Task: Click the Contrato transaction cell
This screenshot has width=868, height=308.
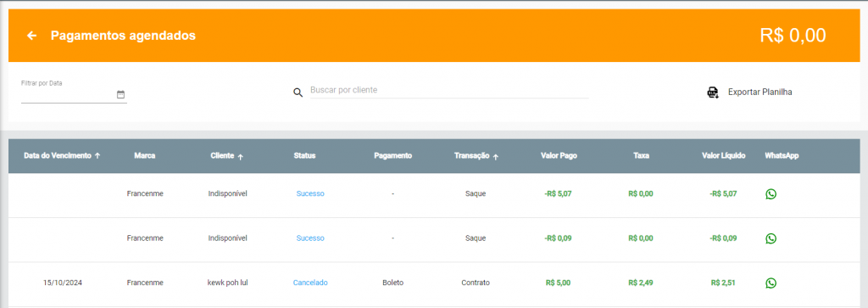Action: (476, 283)
